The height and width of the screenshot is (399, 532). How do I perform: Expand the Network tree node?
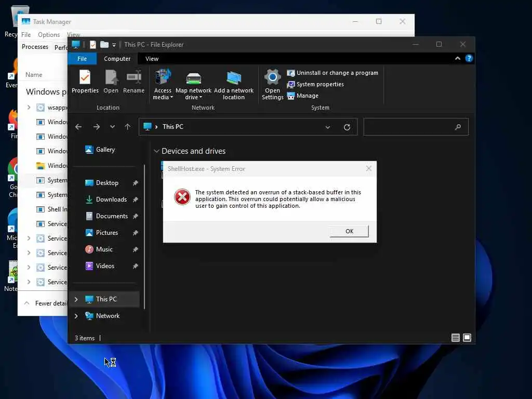(76, 316)
